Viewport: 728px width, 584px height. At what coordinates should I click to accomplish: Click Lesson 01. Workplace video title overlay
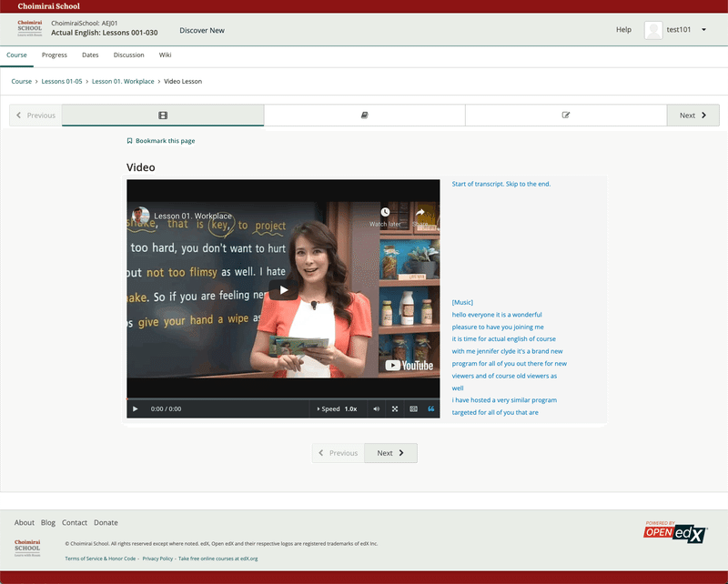pos(193,216)
